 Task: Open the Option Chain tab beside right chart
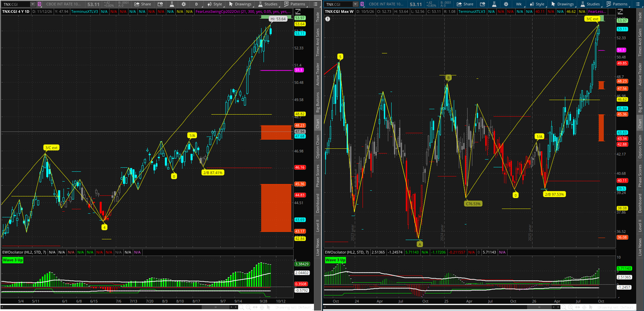coord(640,146)
